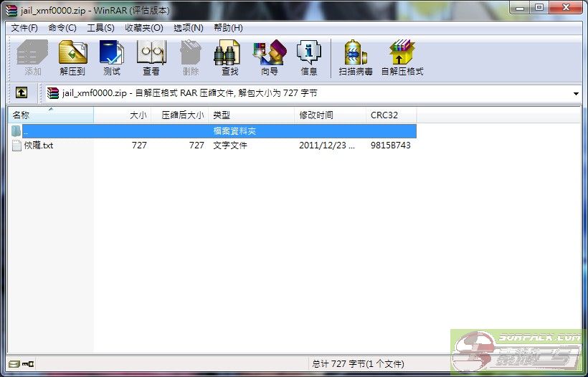Show archive 信息 (Info) icon
588x377 pixels.
click(309, 57)
